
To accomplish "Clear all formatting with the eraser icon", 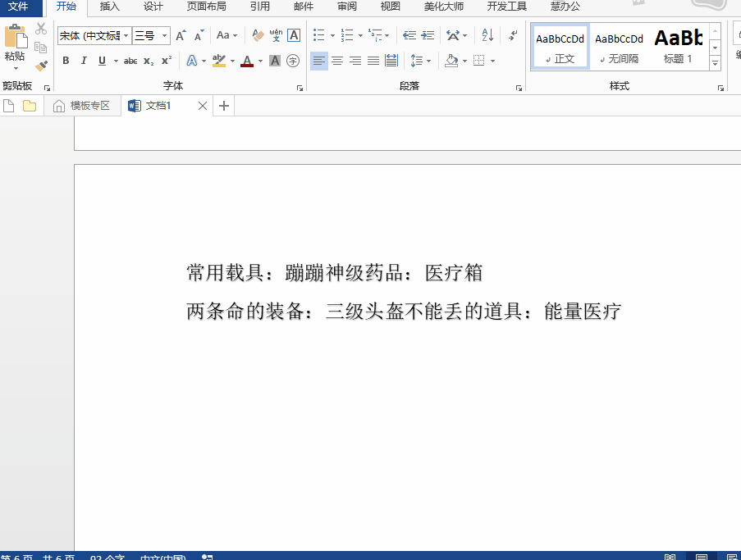I will pyautogui.click(x=258, y=34).
